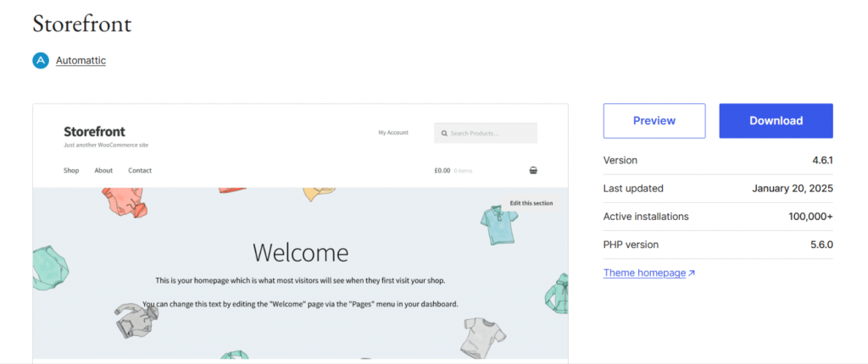Click the external arrow icon beside Theme homepage
Viewport: 868px width, 364px height.
click(692, 273)
